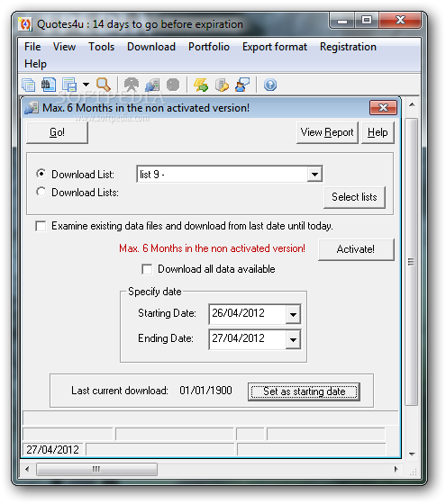Open the Download menu

pos(151,47)
